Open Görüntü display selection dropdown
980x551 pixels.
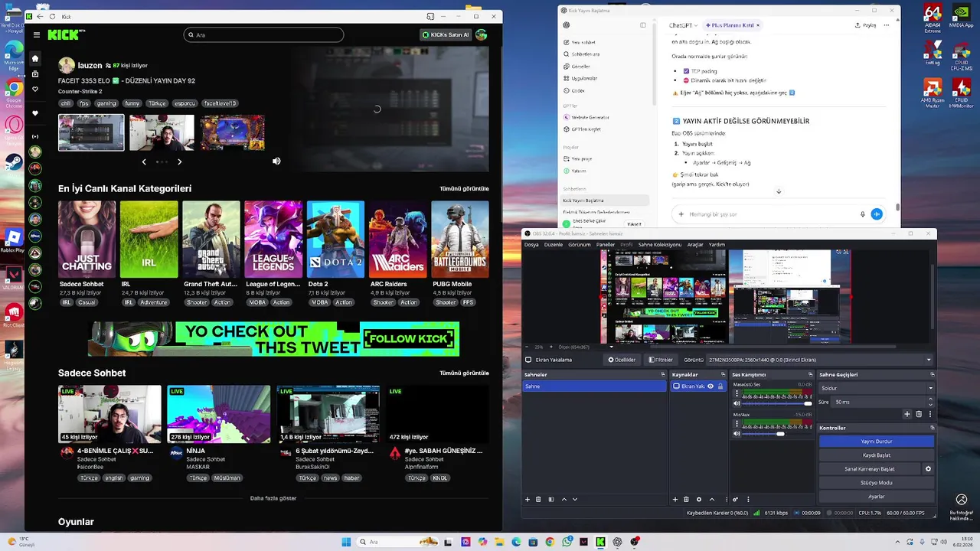click(x=820, y=360)
